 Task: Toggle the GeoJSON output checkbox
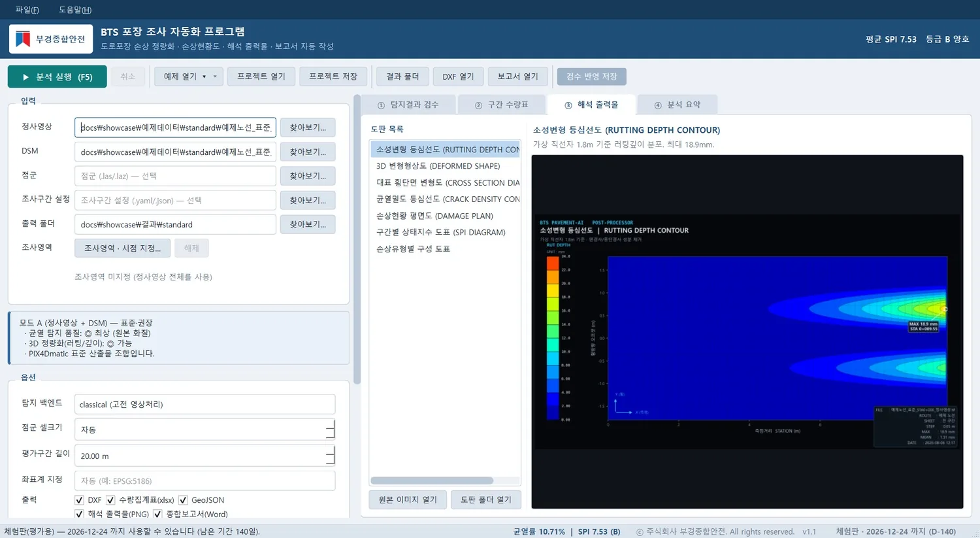(183, 500)
